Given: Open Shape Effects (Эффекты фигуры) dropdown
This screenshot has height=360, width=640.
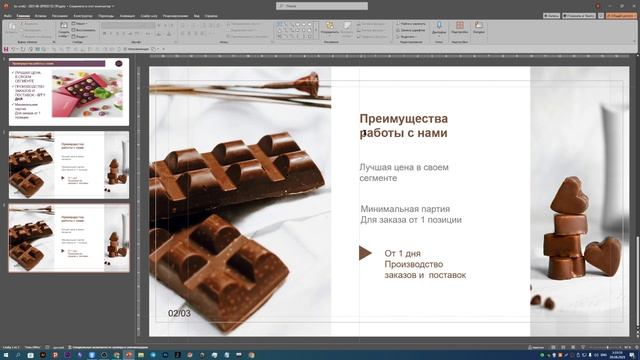Looking at the screenshot, I should 371,36.
